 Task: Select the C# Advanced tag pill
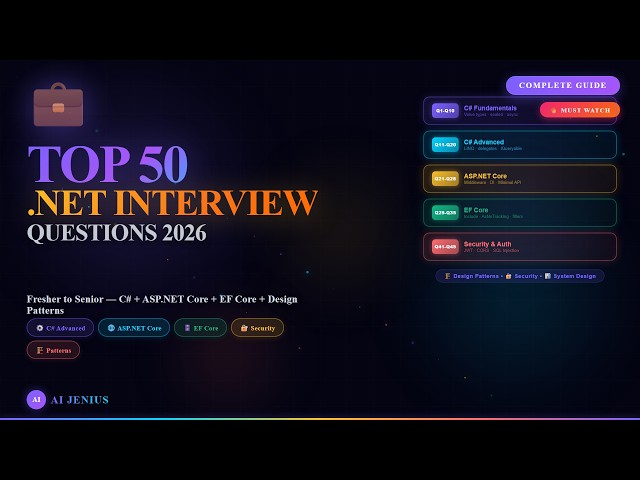point(60,328)
